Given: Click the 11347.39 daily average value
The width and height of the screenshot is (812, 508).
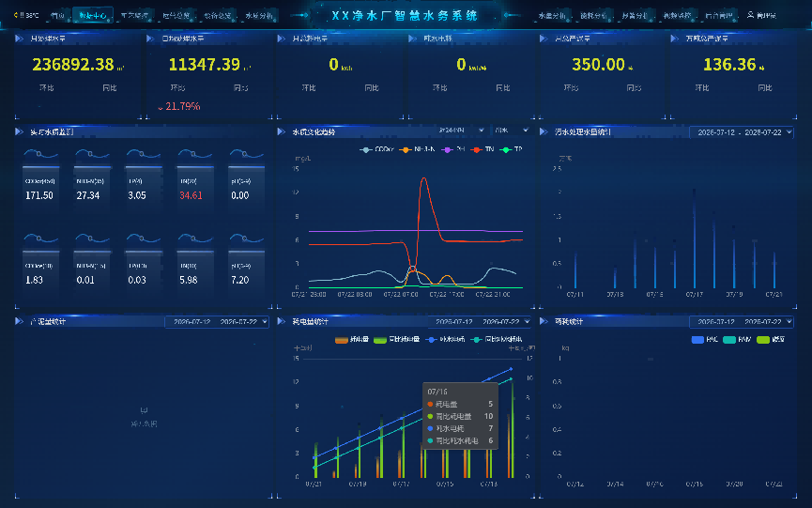Looking at the screenshot, I should click(x=204, y=64).
